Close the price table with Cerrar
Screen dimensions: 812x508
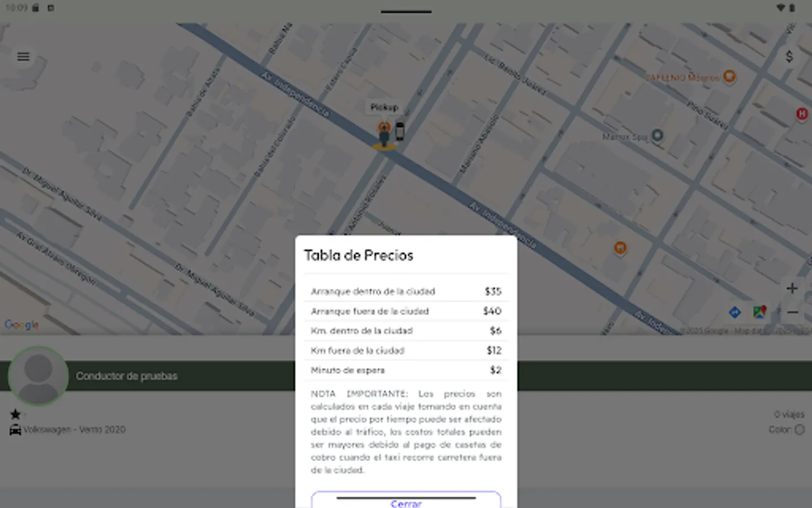[406, 503]
